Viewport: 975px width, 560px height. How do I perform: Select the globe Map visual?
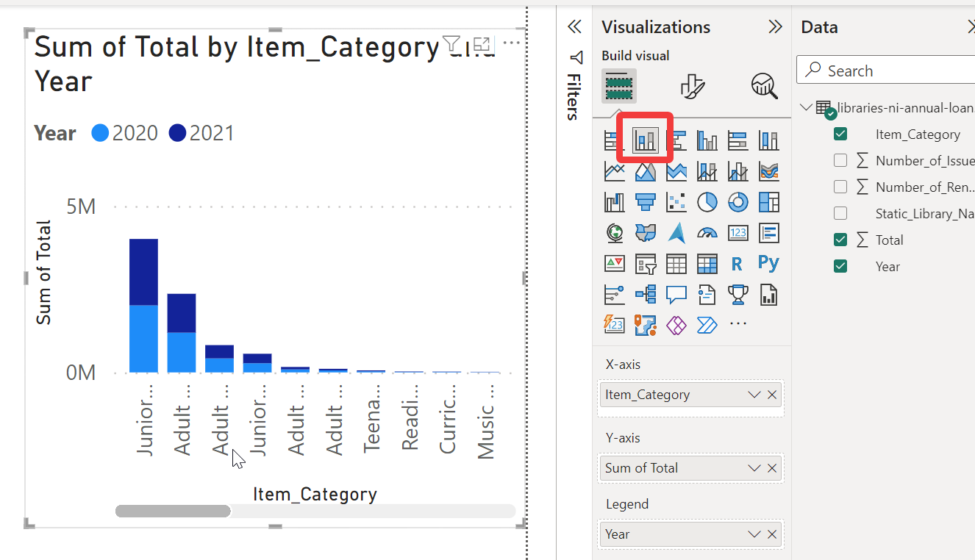(614, 233)
